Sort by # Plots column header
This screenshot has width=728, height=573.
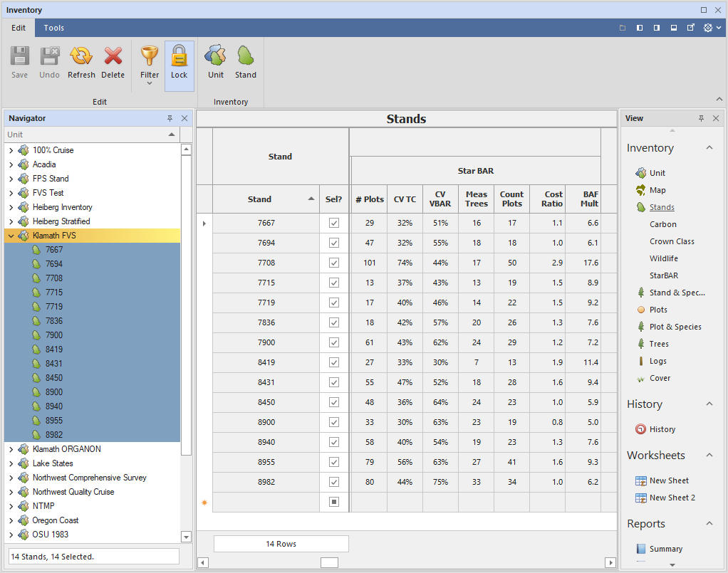click(369, 199)
